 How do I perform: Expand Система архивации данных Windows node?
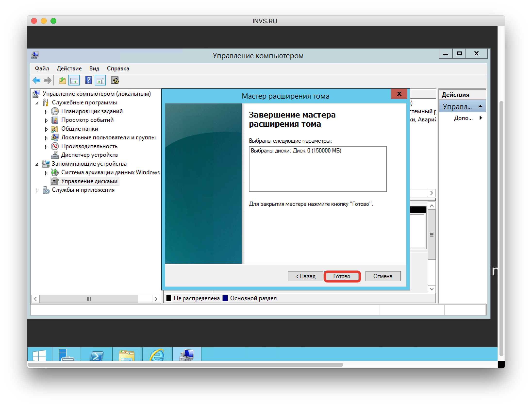[46, 173]
